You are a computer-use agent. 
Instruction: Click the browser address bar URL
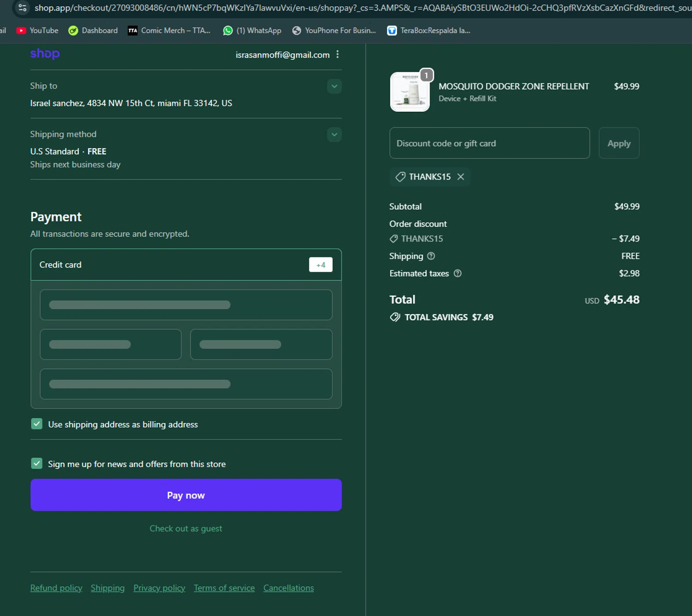tap(362, 8)
